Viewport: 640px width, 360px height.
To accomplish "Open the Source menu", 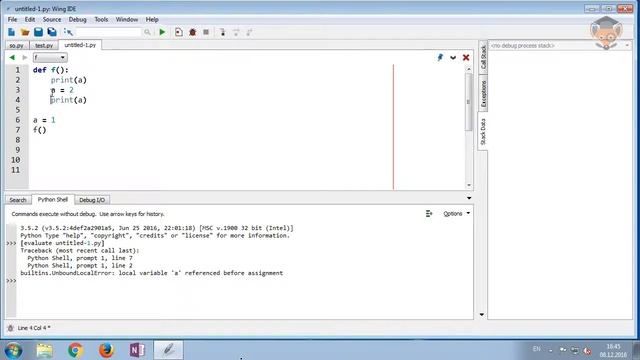I will click(52, 19).
